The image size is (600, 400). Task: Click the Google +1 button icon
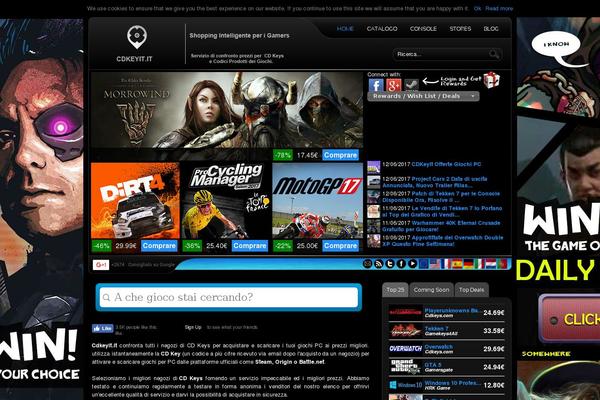101,264
